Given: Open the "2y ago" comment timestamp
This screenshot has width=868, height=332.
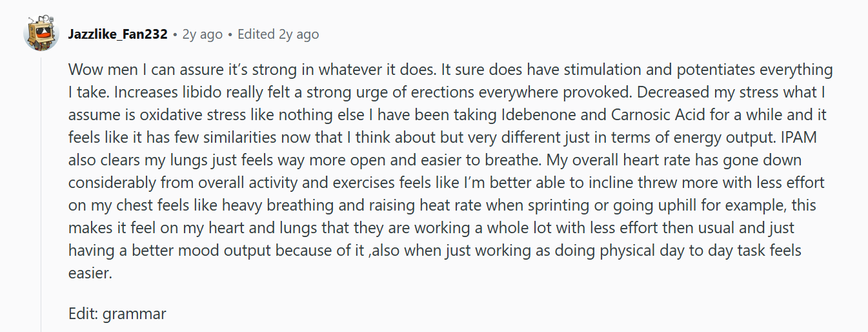Looking at the screenshot, I should 203,34.
